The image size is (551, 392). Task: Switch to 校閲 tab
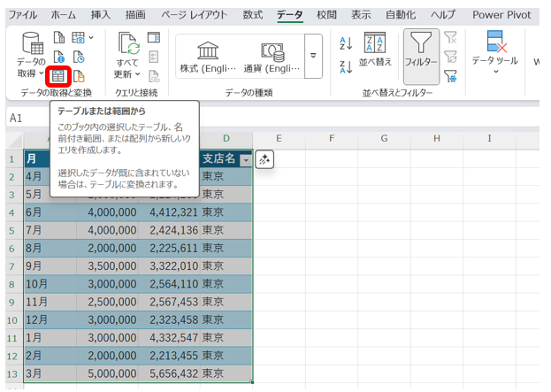(326, 15)
